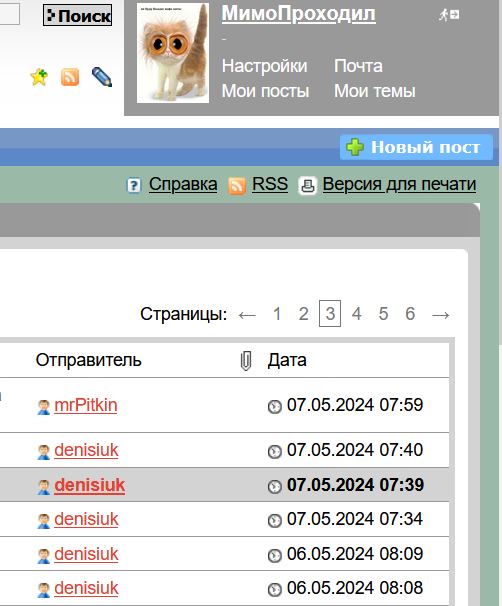This screenshot has height=606, width=502.
Task: Open Мои темы
Action: click(x=374, y=91)
